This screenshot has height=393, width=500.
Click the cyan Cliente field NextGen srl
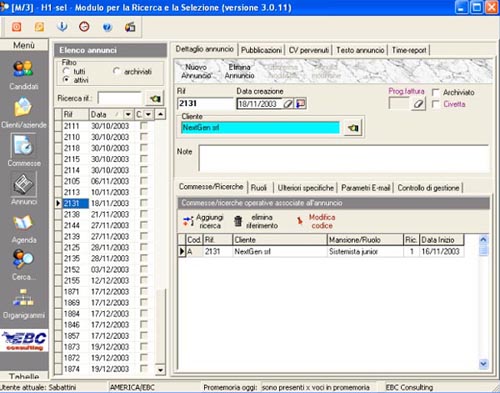pyautogui.click(x=260, y=128)
